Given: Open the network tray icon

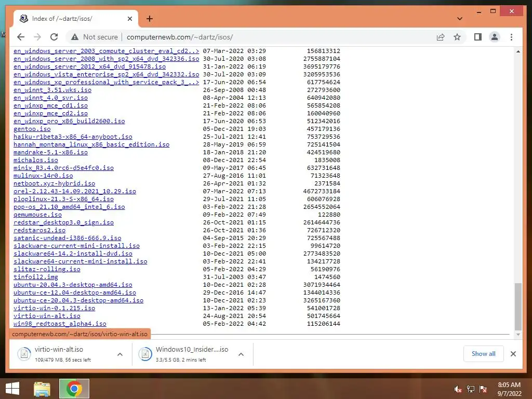Looking at the screenshot, I should 471,389.
